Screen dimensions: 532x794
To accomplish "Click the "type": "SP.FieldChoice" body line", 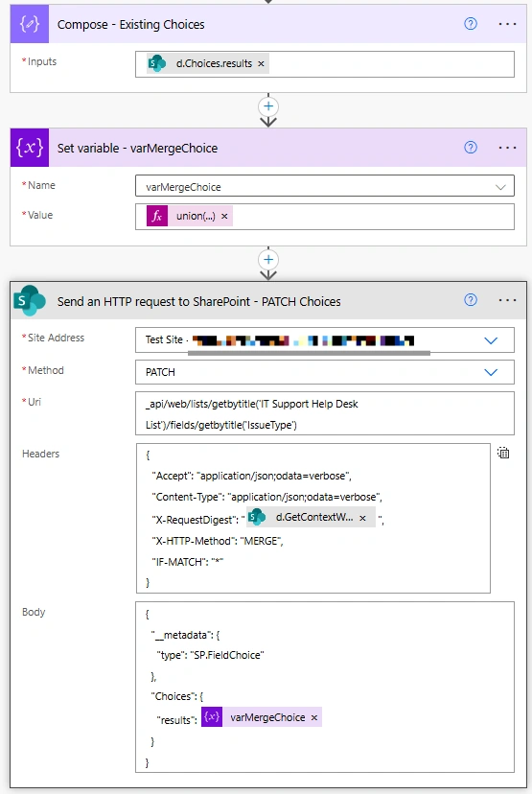I will [x=210, y=655].
